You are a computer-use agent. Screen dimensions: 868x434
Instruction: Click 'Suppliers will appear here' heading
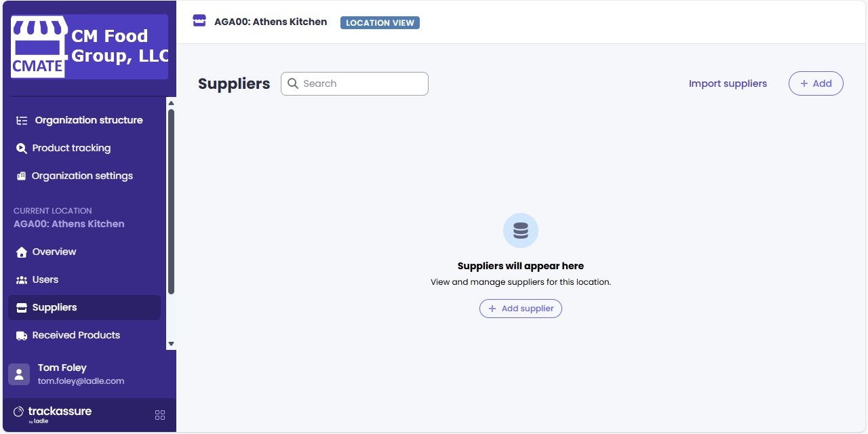(521, 266)
